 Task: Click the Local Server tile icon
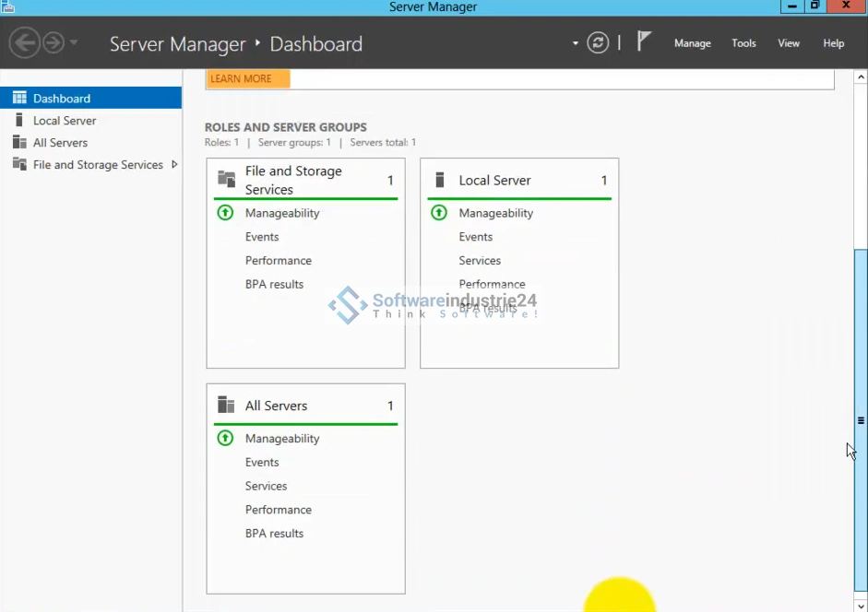[x=440, y=180]
